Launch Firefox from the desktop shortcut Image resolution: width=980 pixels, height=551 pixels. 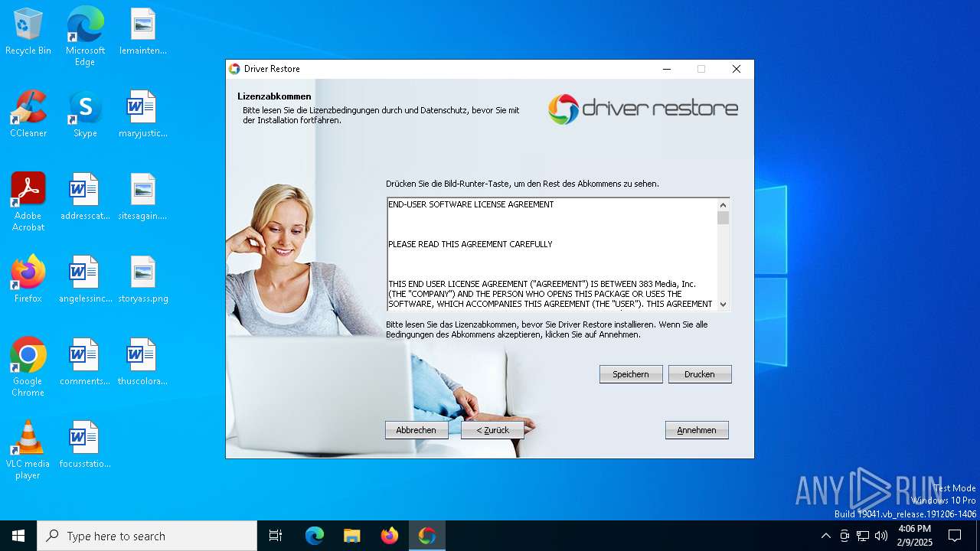[x=28, y=279]
